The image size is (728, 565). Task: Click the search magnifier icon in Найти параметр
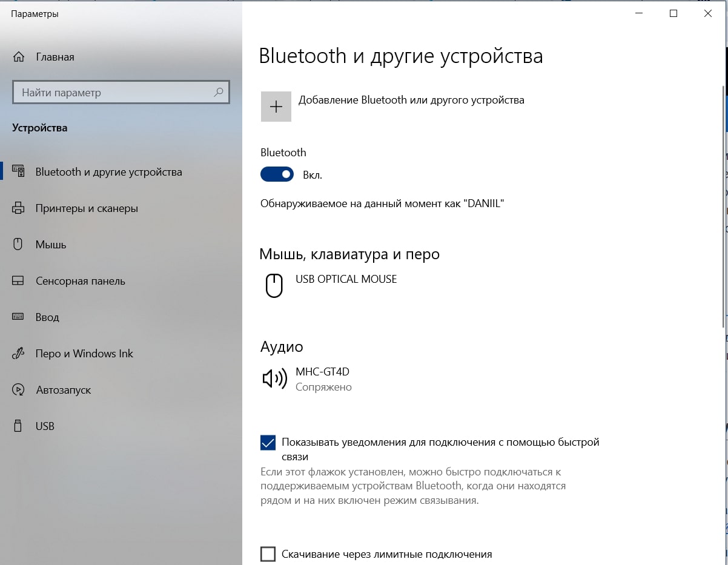click(x=219, y=93)
